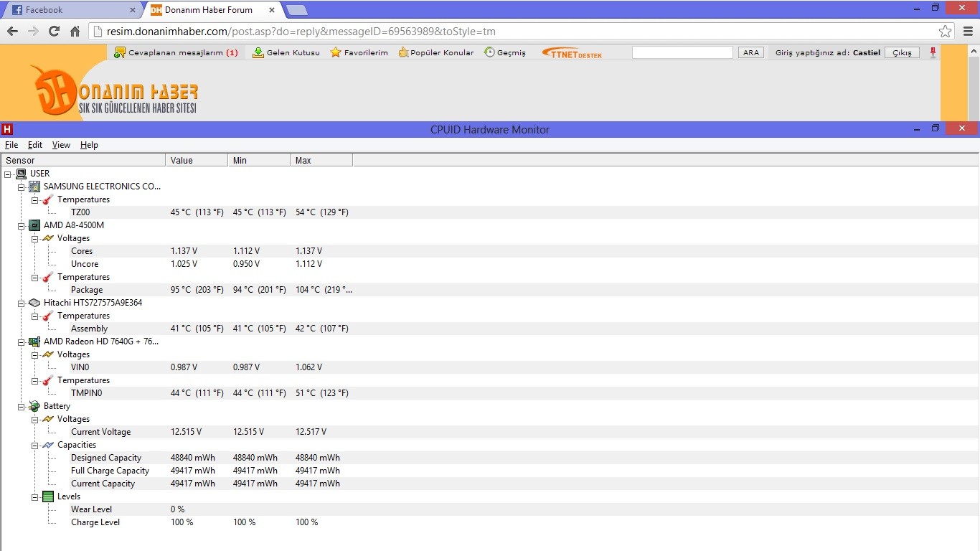Open Cevaplanan mesajlarım link
Image resolution: width=980 pixels, height=551 pixels.
tap(176, 52)
